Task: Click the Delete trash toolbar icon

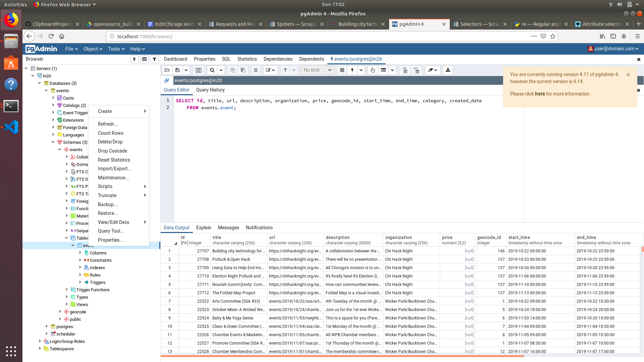Action: pos(256,70)
